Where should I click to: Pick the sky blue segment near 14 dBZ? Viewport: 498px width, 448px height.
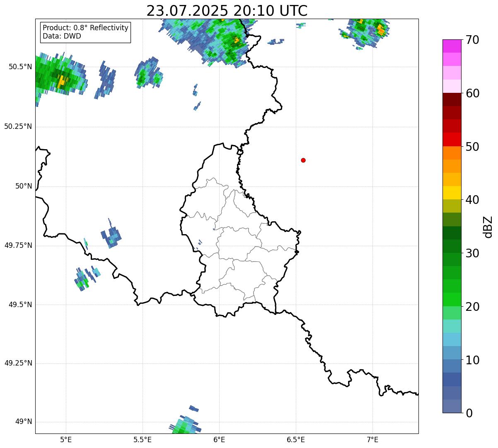pyautogui.click(x=452, y=339)
